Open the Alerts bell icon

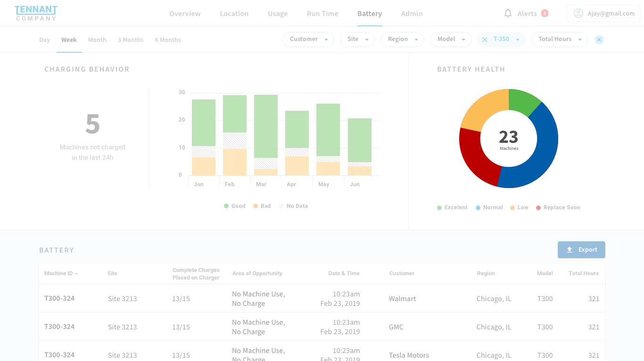(508, 13)
